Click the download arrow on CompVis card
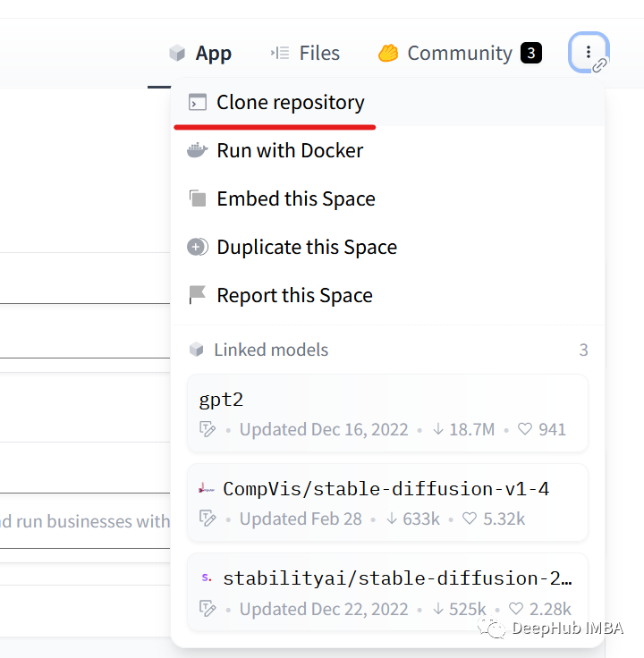Image resolution: width=644 pixels, height=658 pixels. pyautogui.click(x=392, y=519)
